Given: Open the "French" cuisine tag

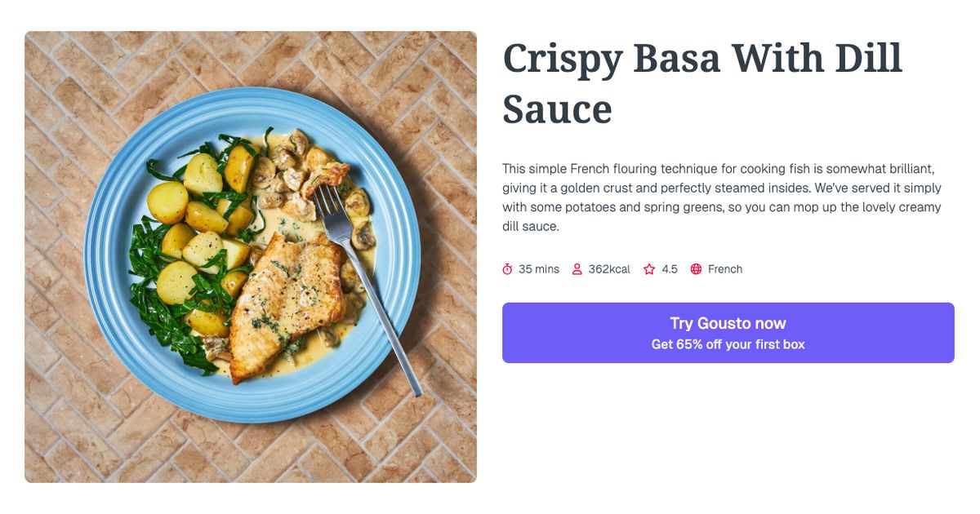Looking at the screenshot, I should (x=727, y=268).
